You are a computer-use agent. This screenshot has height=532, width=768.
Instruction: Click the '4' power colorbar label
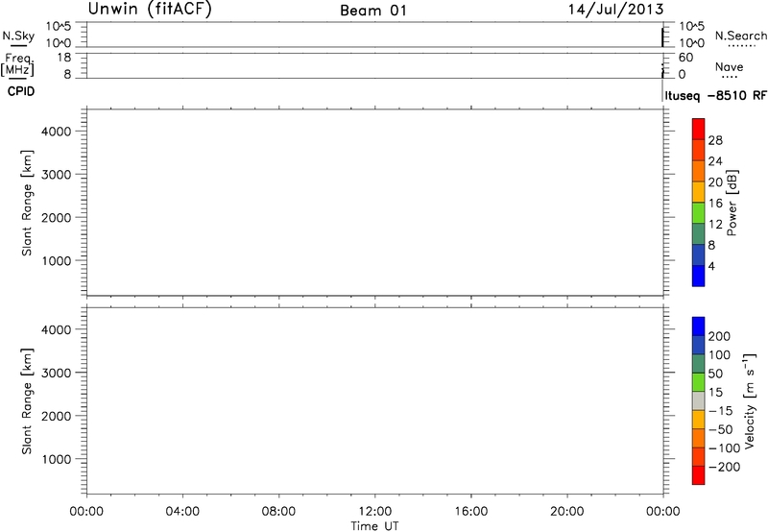click(711, 267)
